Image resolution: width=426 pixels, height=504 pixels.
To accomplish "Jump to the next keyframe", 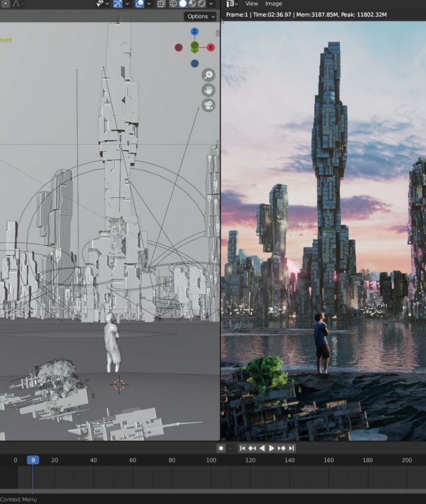I will click(x=282, y=448).
